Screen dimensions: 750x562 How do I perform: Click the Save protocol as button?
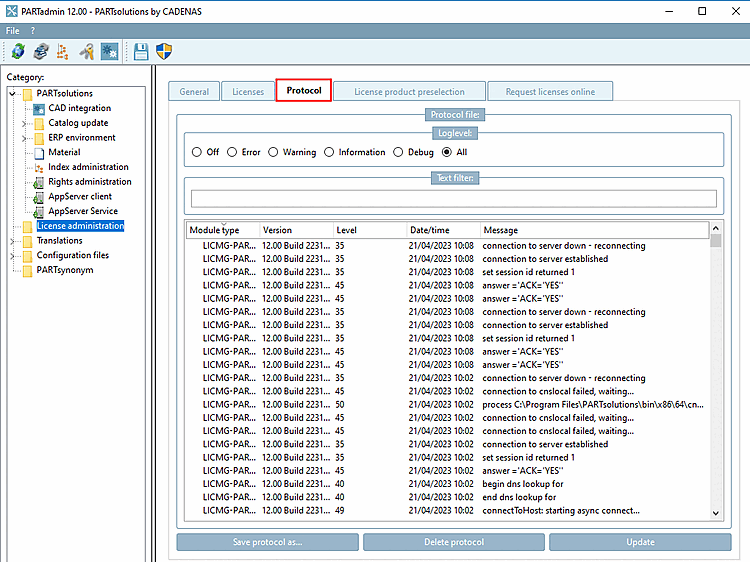tap(268, 542)
